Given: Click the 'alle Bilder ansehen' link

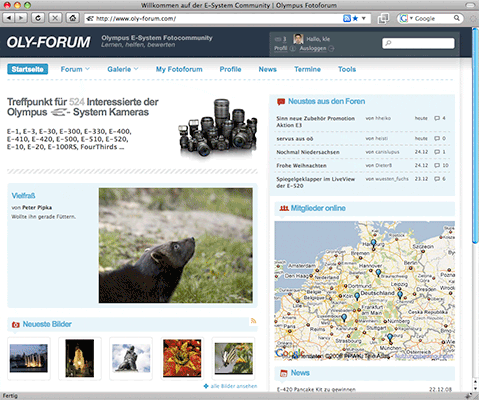Looking at the screenshot, I should click(234, 386).
